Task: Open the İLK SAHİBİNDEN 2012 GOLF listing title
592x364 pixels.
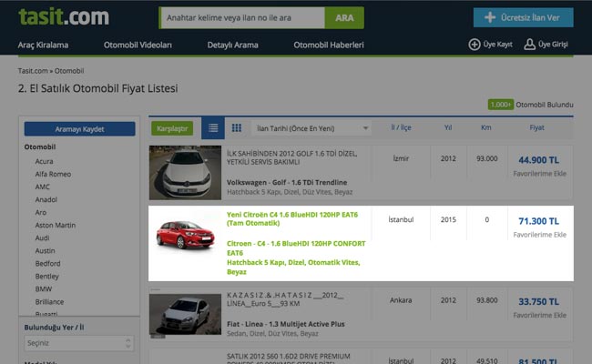Action: (x=291, y=157)
